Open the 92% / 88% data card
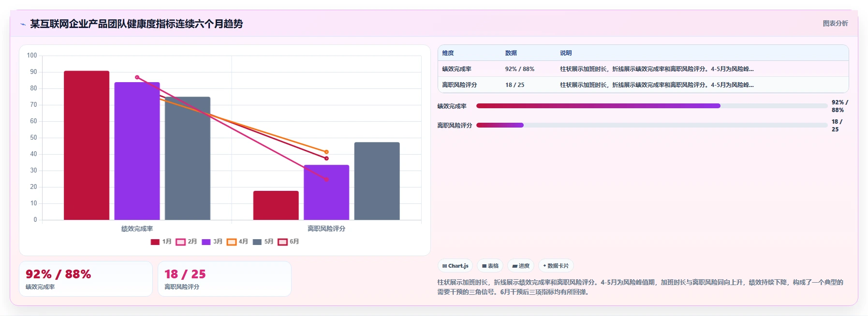 point(86,279)
